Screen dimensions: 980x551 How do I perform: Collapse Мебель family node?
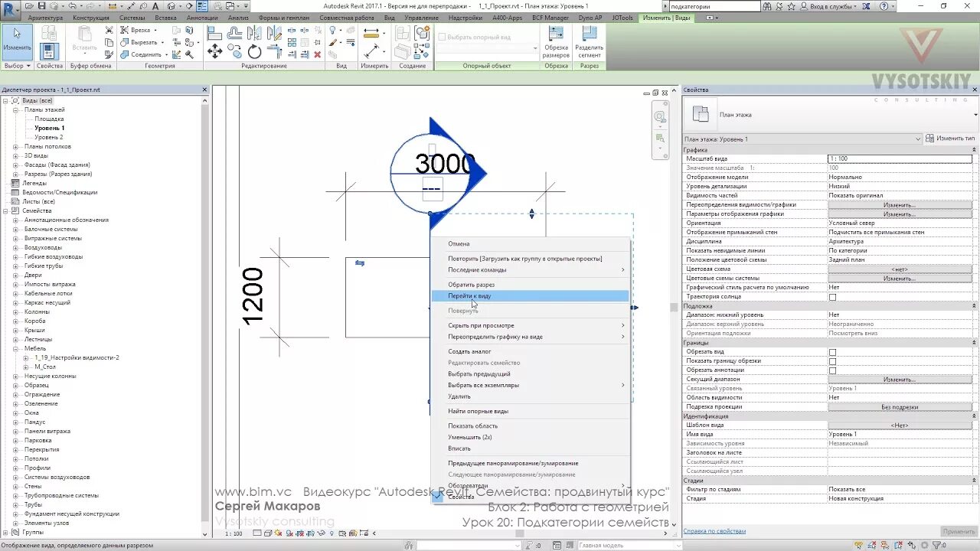point(15,348)
